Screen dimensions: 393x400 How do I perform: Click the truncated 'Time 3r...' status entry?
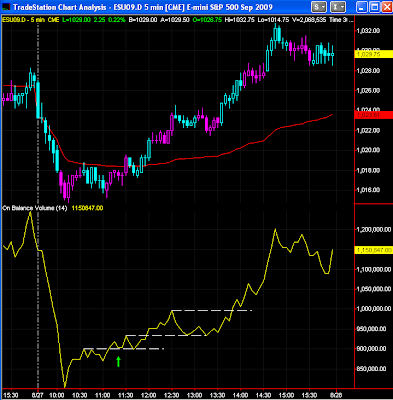[x=341, y=20]
